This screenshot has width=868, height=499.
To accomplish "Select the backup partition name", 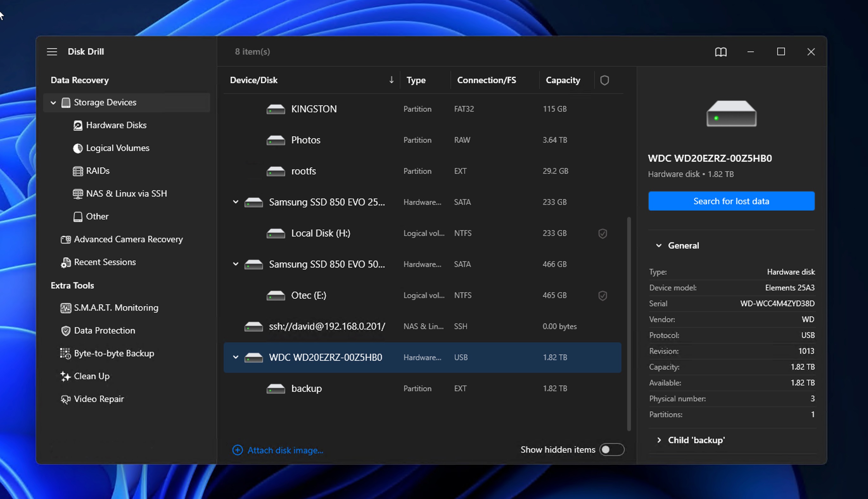I will [x=306, y=389].
